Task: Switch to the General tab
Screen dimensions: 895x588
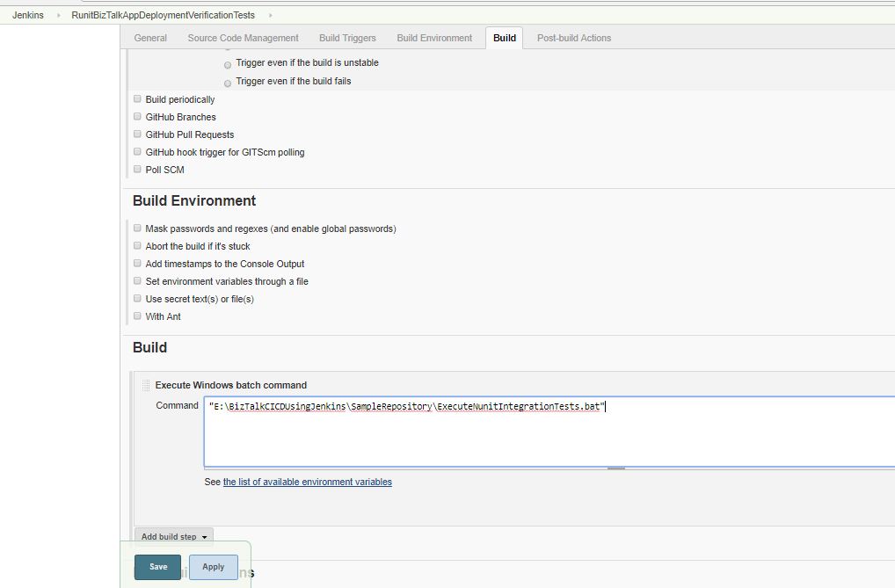Action: [150, 38]
